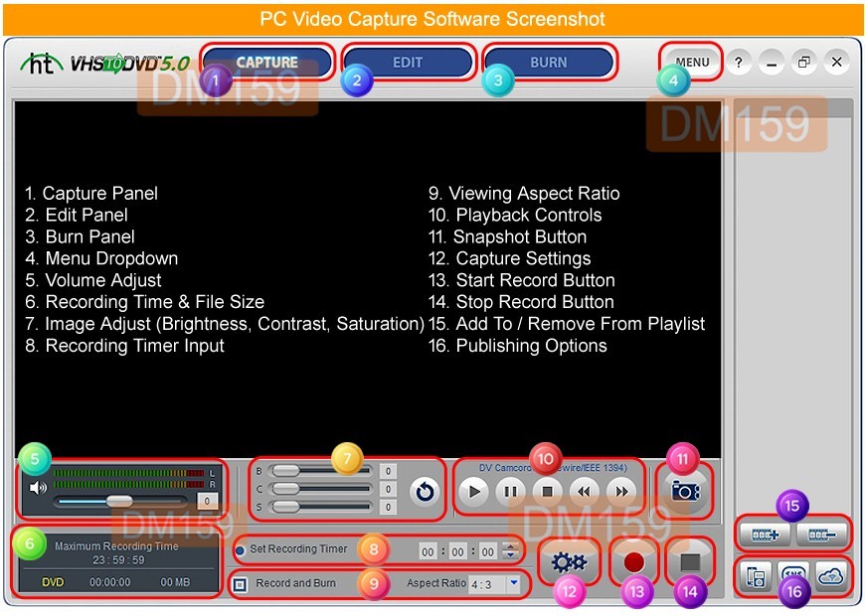Image resolution: width=865 pixels, height=616 pixels.
Task: Open help with the question mark button
Action: pyautogui.click(x=738, y=62)
